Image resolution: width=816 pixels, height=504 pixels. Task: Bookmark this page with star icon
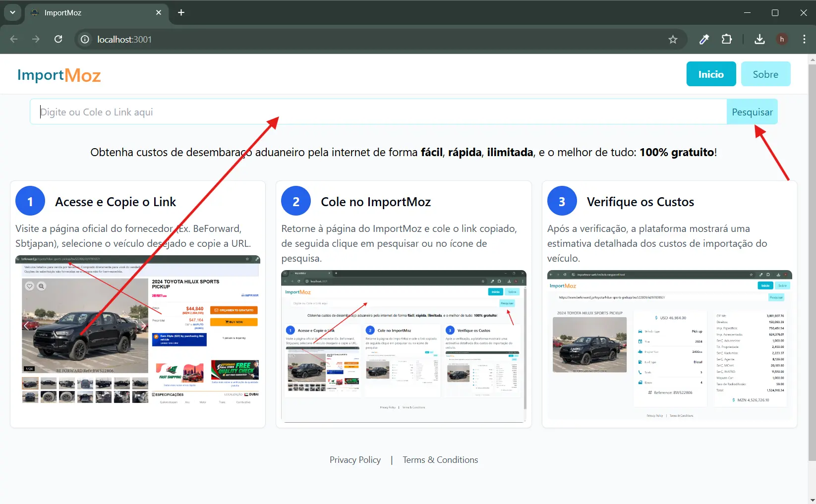click(673, 40)
